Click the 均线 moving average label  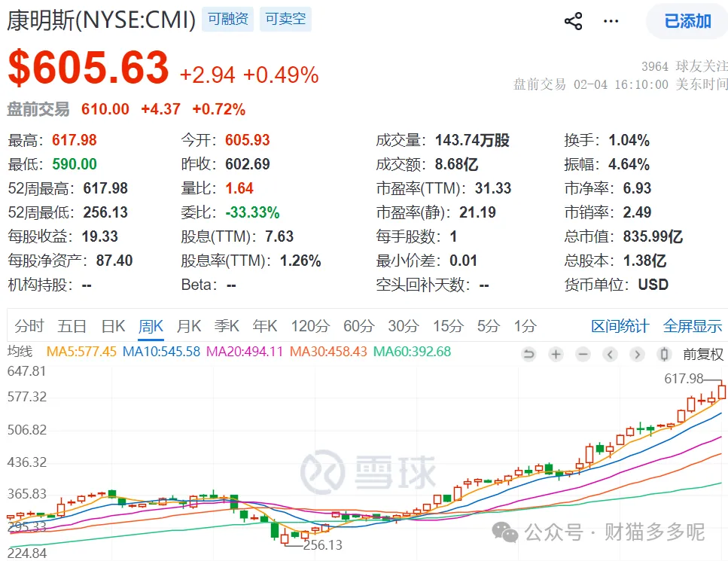point(20,352)
